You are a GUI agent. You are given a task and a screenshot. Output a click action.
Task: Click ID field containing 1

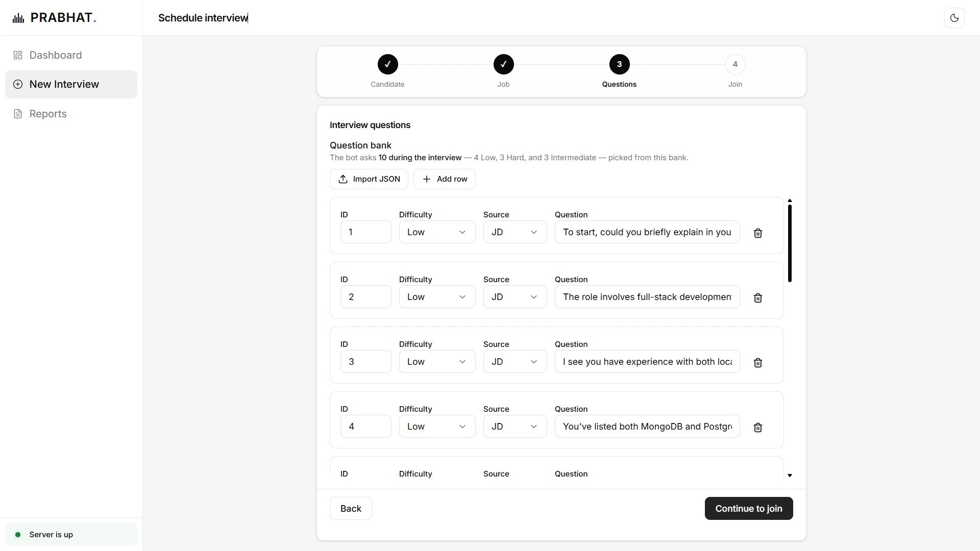[x=366, y=232]
